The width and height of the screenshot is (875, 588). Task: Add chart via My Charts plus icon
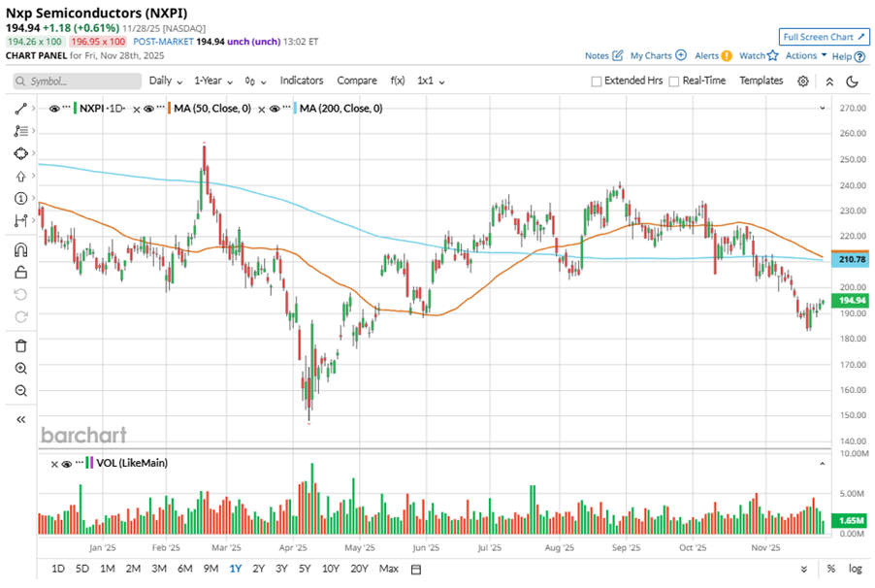(681, 55)
